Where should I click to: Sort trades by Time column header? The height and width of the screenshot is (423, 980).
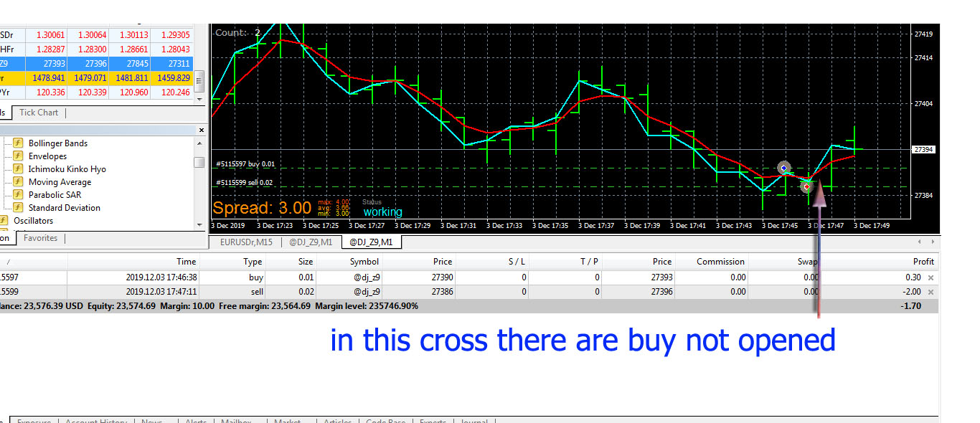(187, 262)
